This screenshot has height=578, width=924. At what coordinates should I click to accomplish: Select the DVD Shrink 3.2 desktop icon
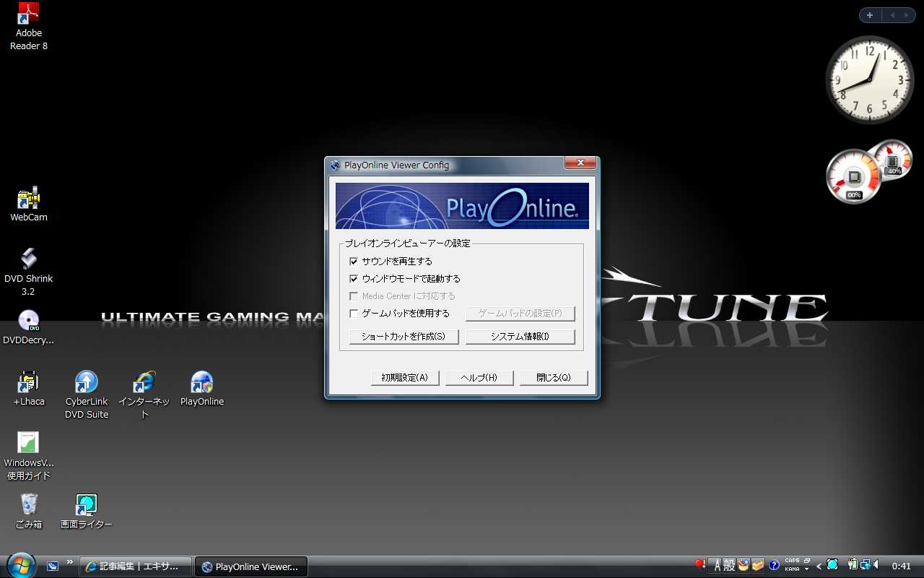(29, 272)
